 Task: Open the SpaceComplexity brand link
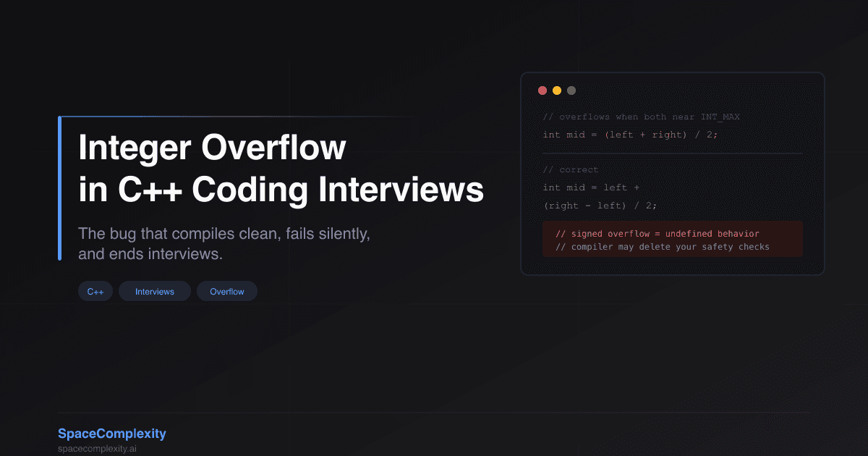[112, 434]
